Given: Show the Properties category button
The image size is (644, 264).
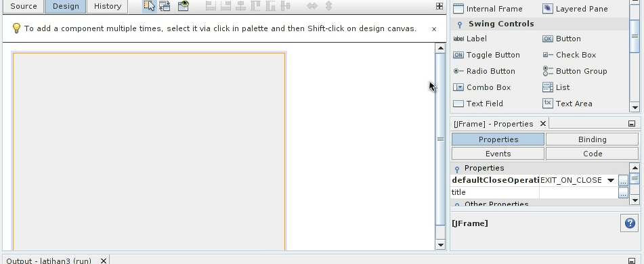Looking at the screenshot, I should 498,139.
